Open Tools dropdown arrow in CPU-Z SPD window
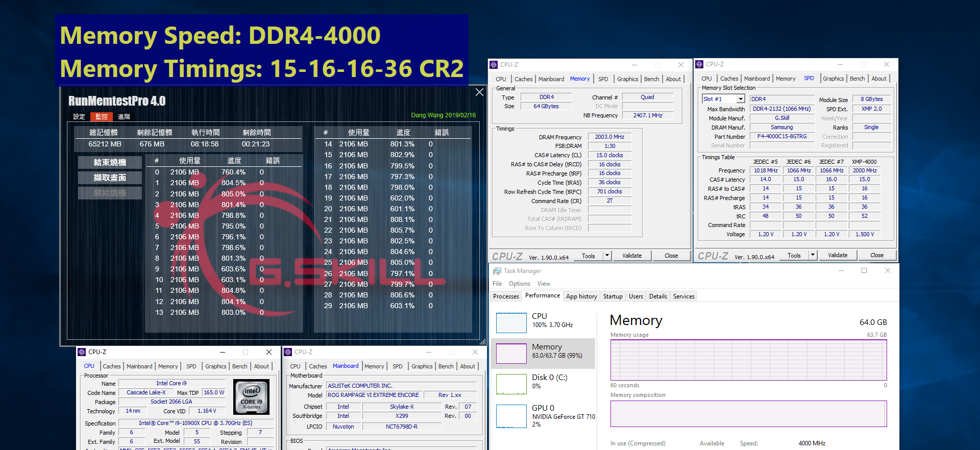The height and width of the screenshot is (450, 980). 813,255
